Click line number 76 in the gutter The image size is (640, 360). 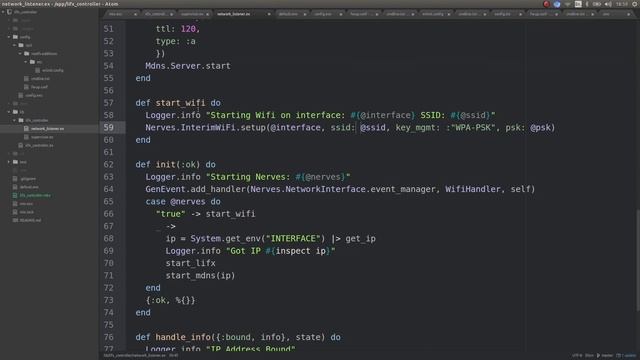click(x=109, y=337)
